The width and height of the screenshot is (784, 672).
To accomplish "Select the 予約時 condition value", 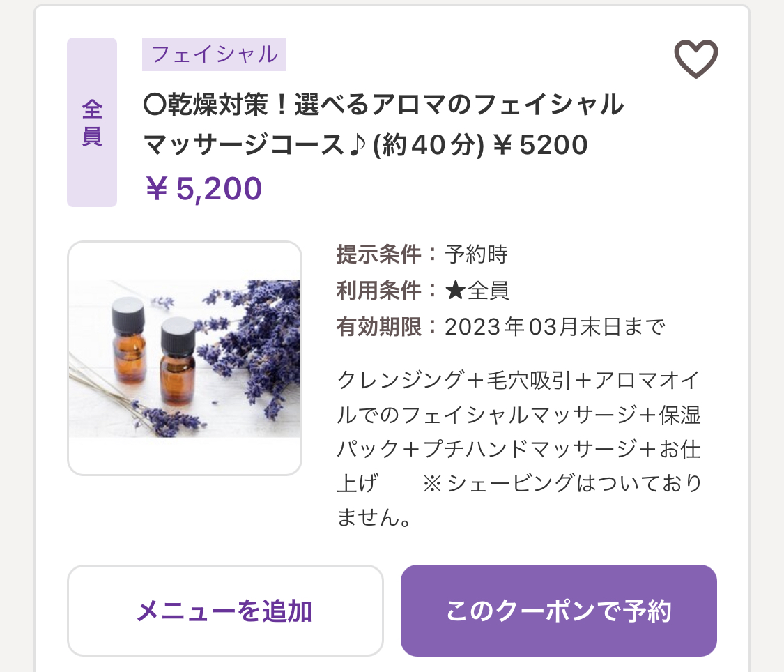I will click(x=477, y=254).
